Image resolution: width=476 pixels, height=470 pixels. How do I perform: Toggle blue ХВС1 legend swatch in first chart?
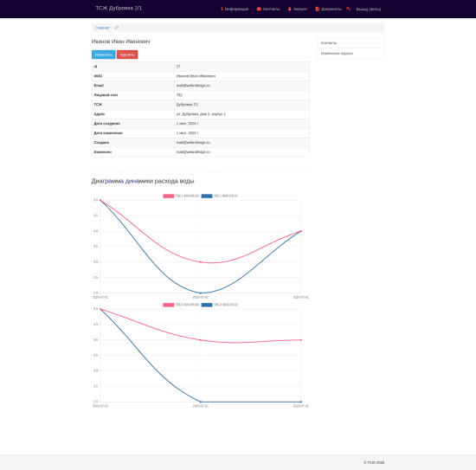(207, 196)
